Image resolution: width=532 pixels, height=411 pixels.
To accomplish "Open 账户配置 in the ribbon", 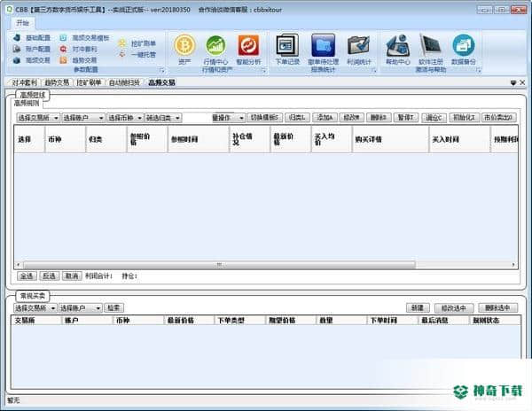I will (32, 49).
